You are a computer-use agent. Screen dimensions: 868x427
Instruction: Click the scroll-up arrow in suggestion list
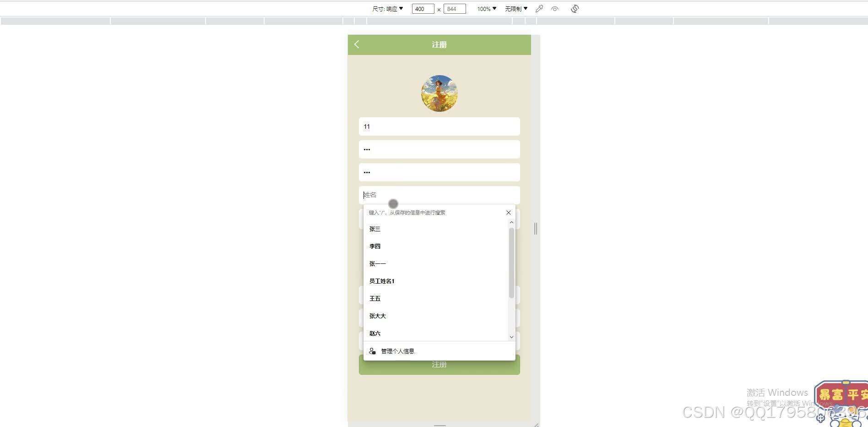(511, 223)
